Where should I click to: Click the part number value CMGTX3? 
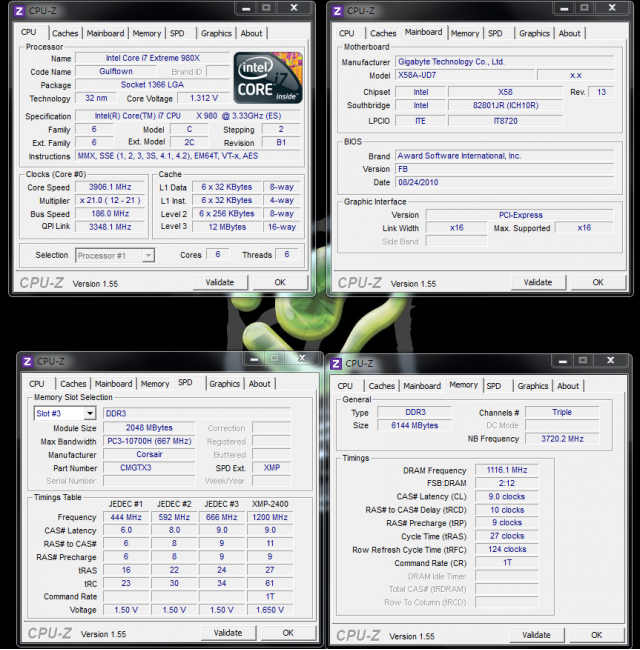[x=149, y=468]
